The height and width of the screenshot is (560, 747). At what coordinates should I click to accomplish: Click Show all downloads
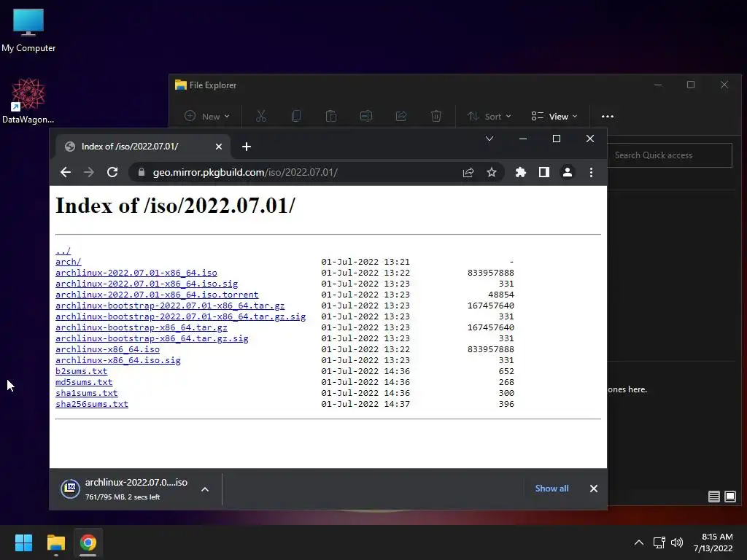[x=551, y=489]
